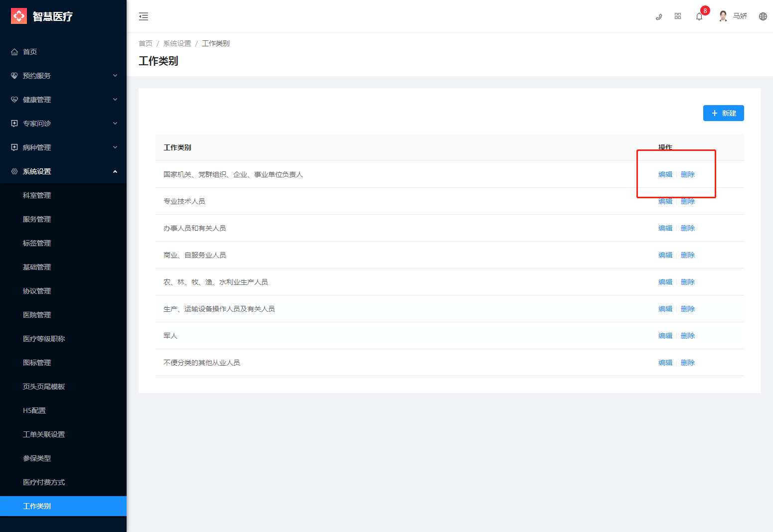Edit the 不便分类的其他从业人员 row
Screen dimensions: 773x532
click(665, 363)
